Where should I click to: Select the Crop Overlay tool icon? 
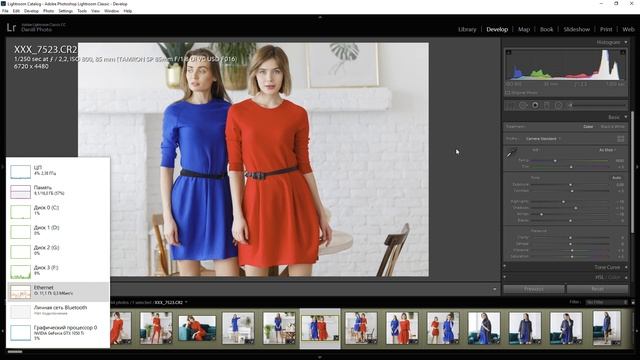pyautogui.click(x=510, y=105)
